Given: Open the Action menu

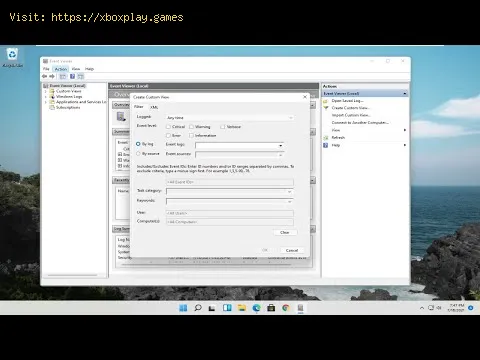Looking at the screenshot, I should coord(61,69).
